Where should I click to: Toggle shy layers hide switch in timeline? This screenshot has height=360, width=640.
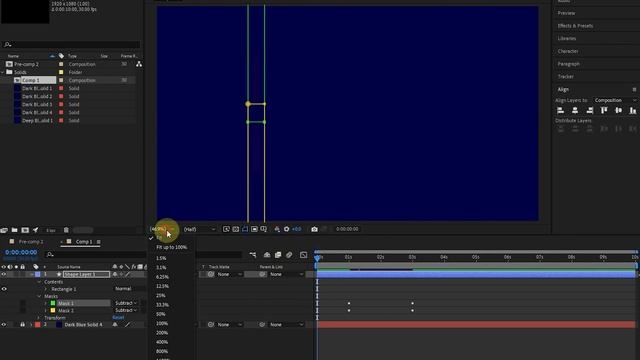pos(267,255)
